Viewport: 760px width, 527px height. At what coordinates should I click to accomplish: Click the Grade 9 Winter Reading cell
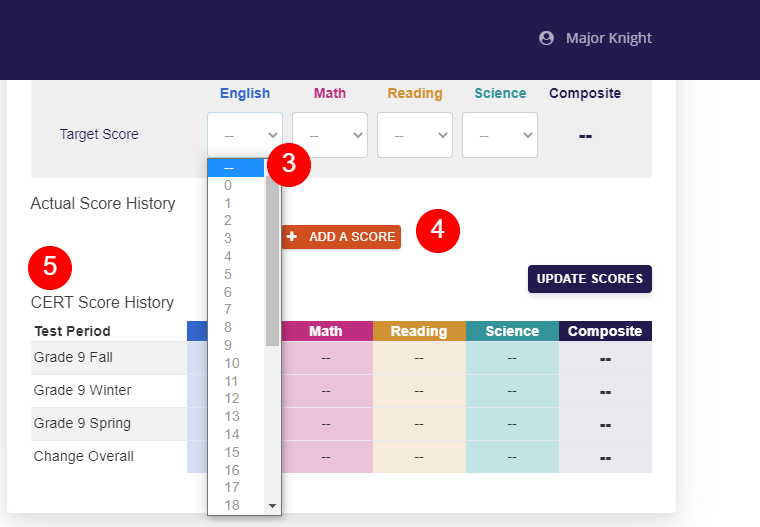point(419,390)
